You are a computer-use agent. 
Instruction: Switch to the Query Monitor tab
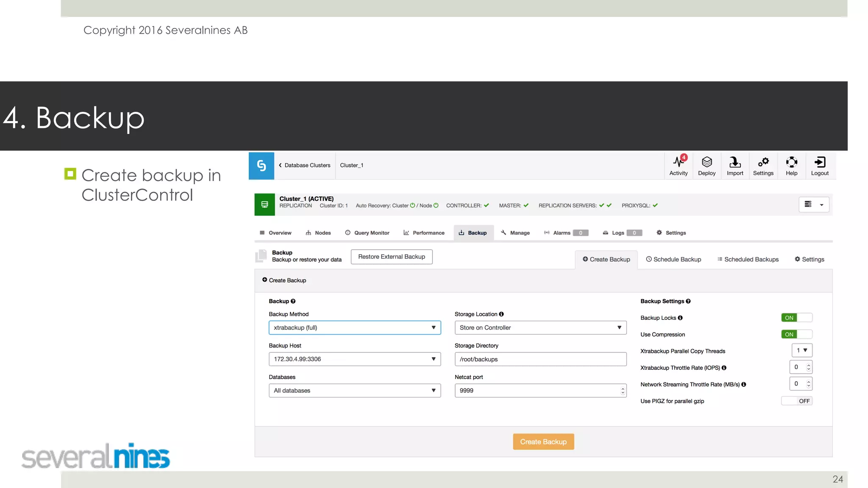point(367,233)
